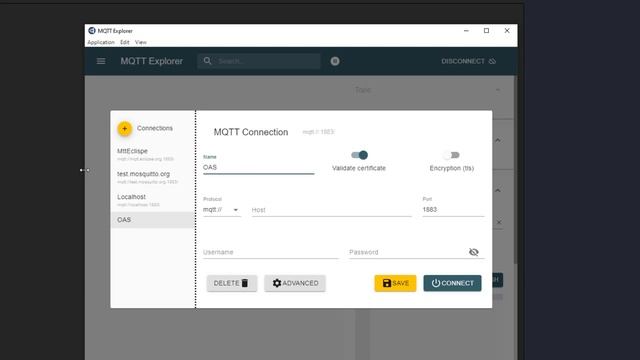Close the MQTT Explorer window

(507, 31)
